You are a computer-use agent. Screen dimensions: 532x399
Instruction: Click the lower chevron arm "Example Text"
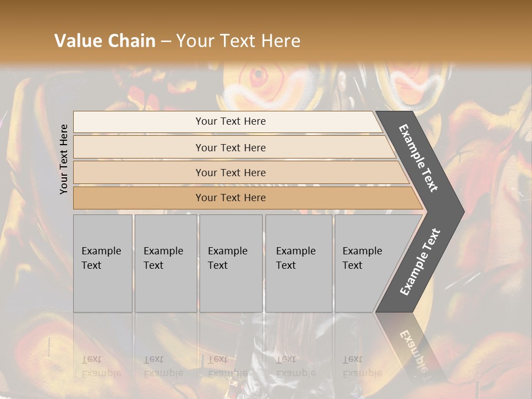click(420, 263)
